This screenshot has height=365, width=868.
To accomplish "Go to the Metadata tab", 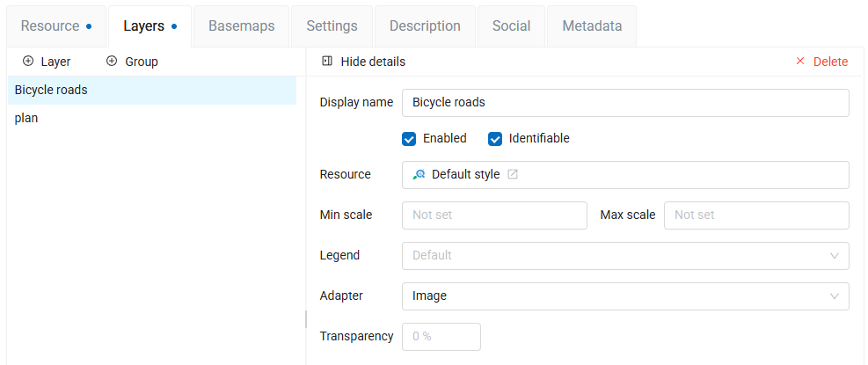I will pos(592,26).
